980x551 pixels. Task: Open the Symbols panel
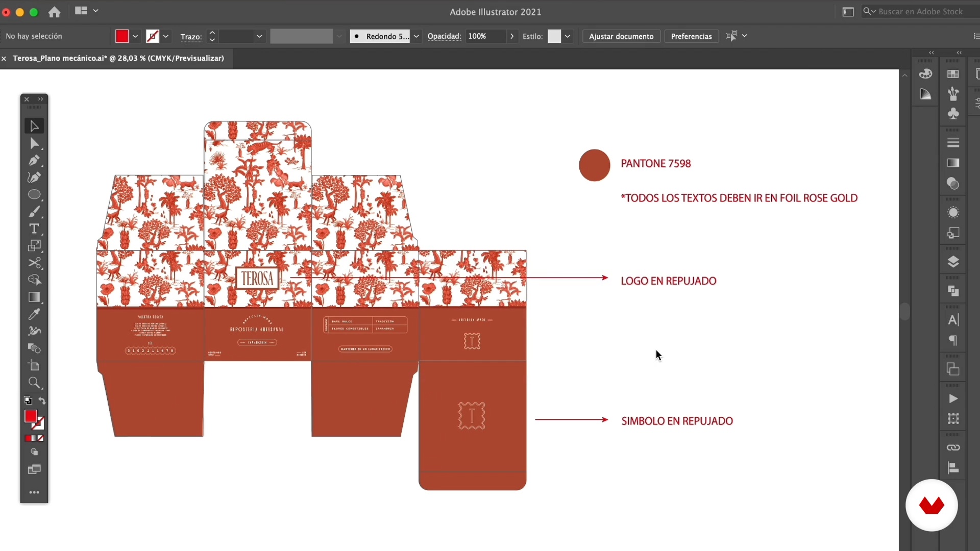(953, 113)
